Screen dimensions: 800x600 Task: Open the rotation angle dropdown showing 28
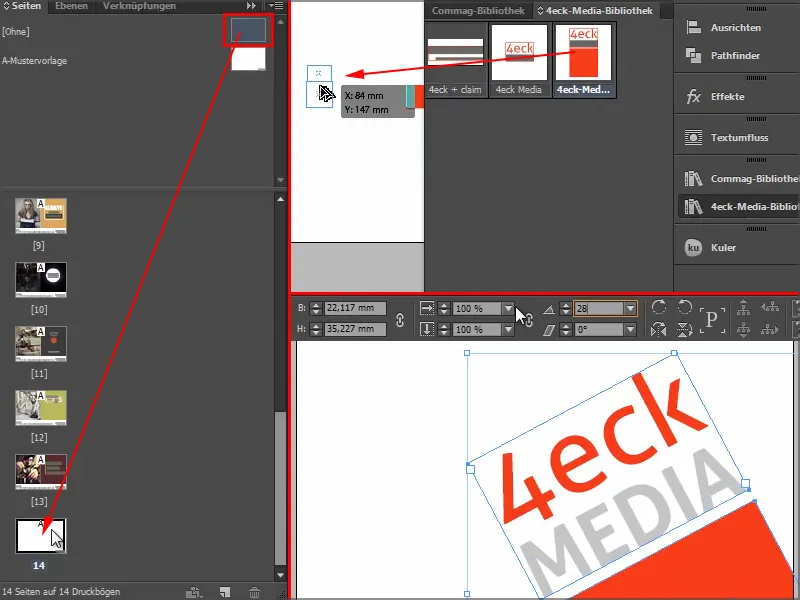click(632, 309)
